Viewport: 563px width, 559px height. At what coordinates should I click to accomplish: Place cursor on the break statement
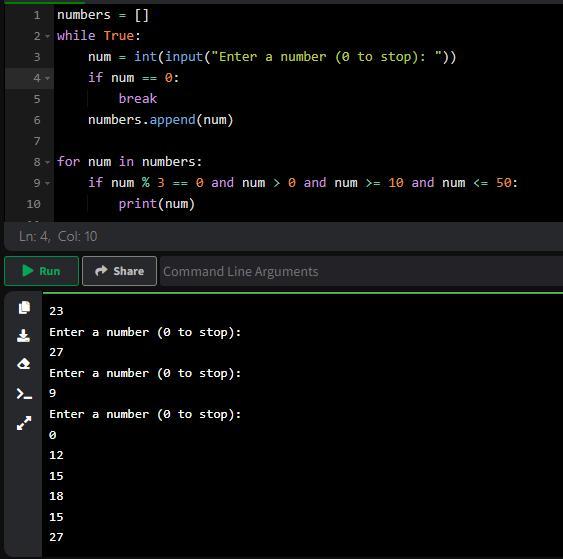pos(138,99)
